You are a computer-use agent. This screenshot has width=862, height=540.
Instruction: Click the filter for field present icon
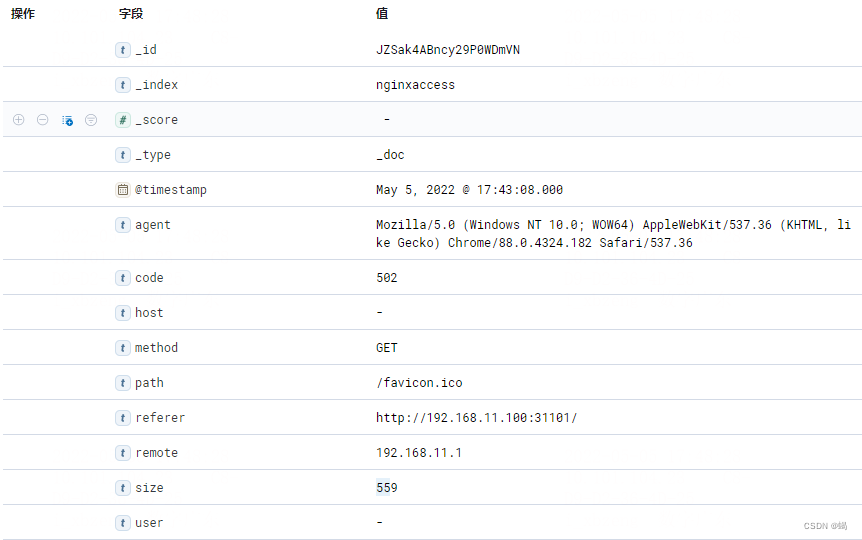point(91,120)
